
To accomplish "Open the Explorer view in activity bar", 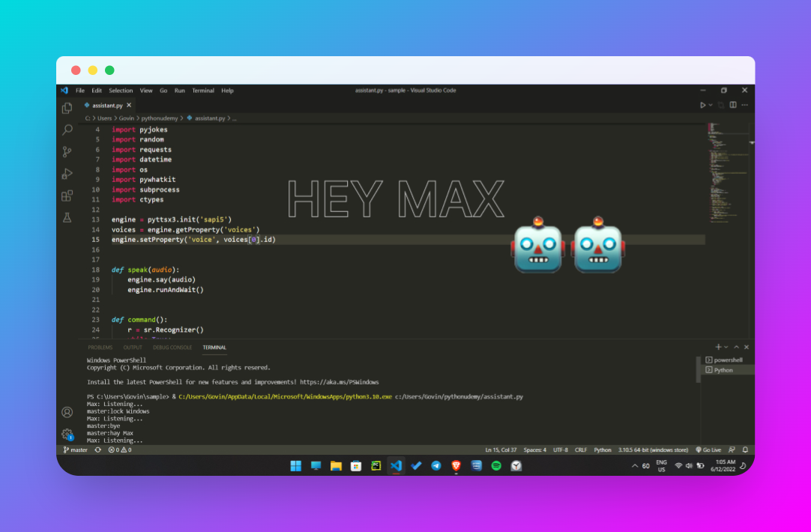I will 67,108.
